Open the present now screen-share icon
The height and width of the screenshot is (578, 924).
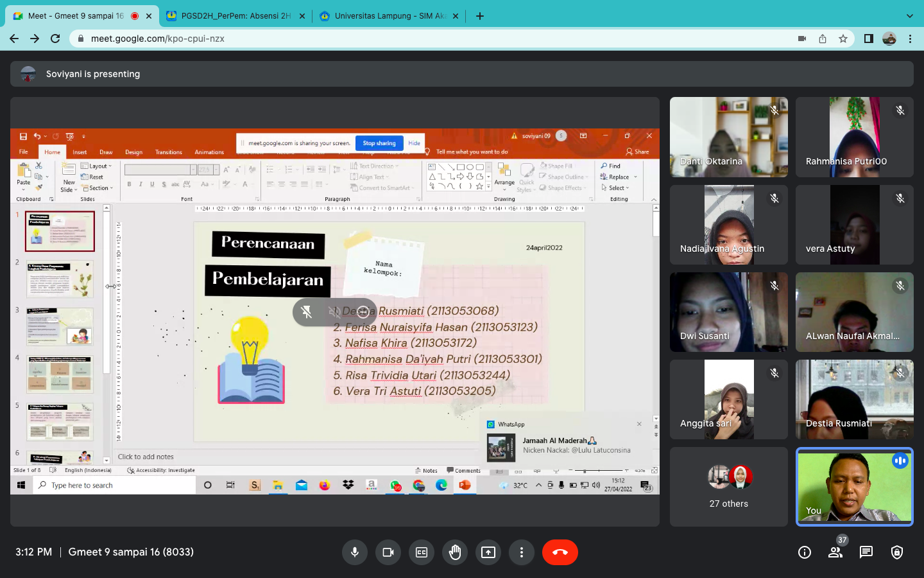(x=488, y=552)
